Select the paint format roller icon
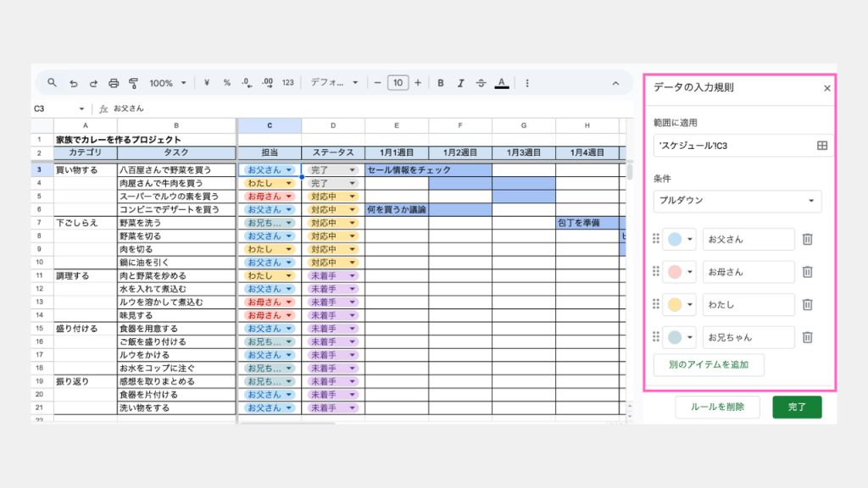 pyautogui.click(x=133, y=83)
